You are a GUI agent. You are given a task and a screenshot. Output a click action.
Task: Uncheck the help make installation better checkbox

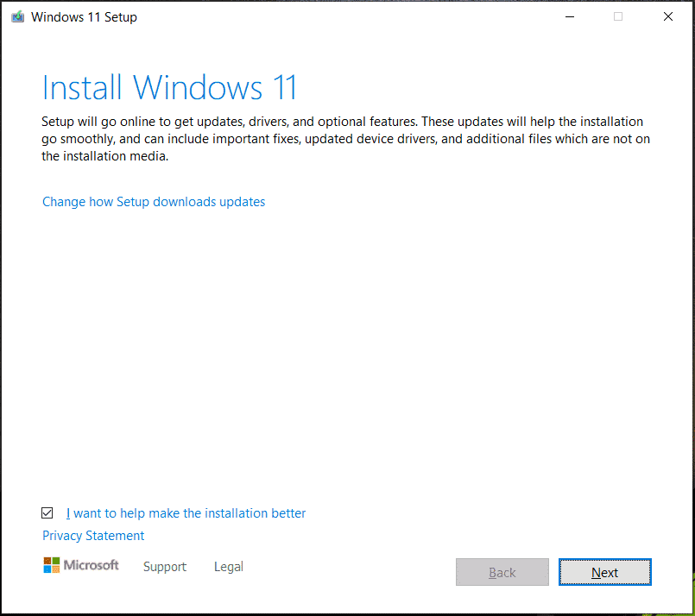point(47,512)
